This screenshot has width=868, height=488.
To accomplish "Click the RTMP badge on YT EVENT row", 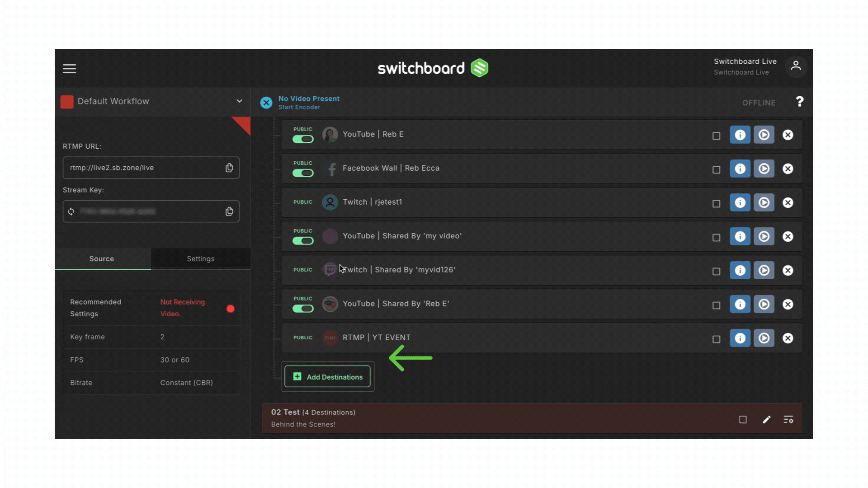I will click(x=330, y=338).
